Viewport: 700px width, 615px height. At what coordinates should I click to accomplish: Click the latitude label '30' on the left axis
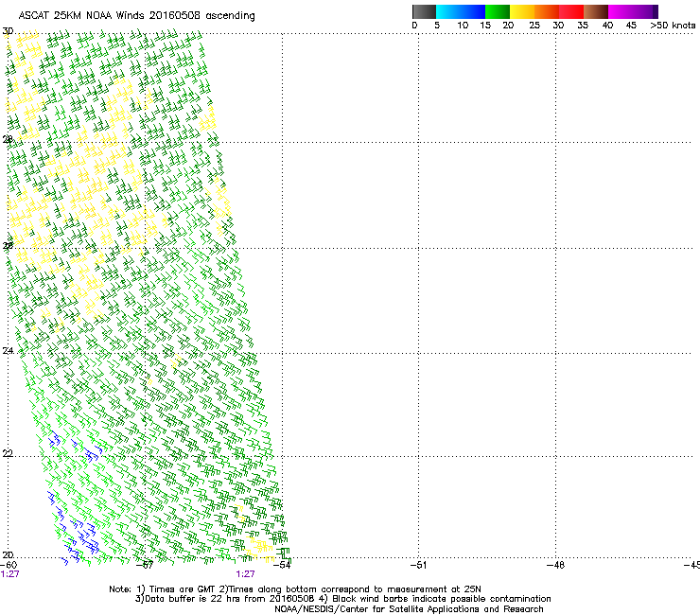pos(8,31)
